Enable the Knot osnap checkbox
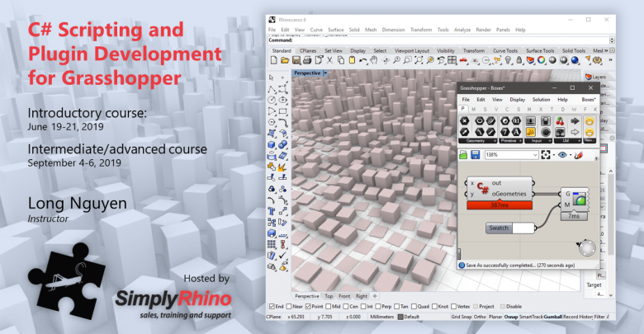Screen dimensions: 644x334 pyautogui.click(x=434, y=307)
